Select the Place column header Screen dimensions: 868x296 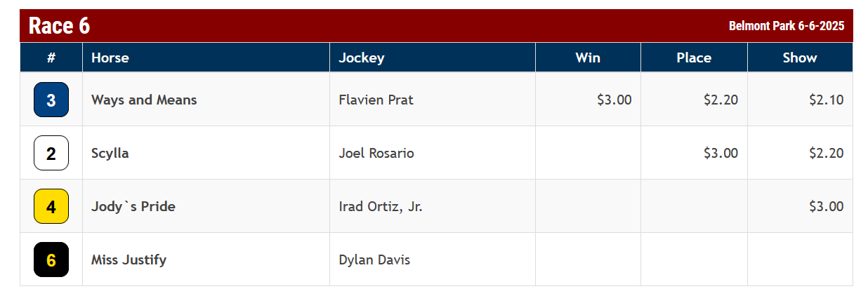point(694,58)
